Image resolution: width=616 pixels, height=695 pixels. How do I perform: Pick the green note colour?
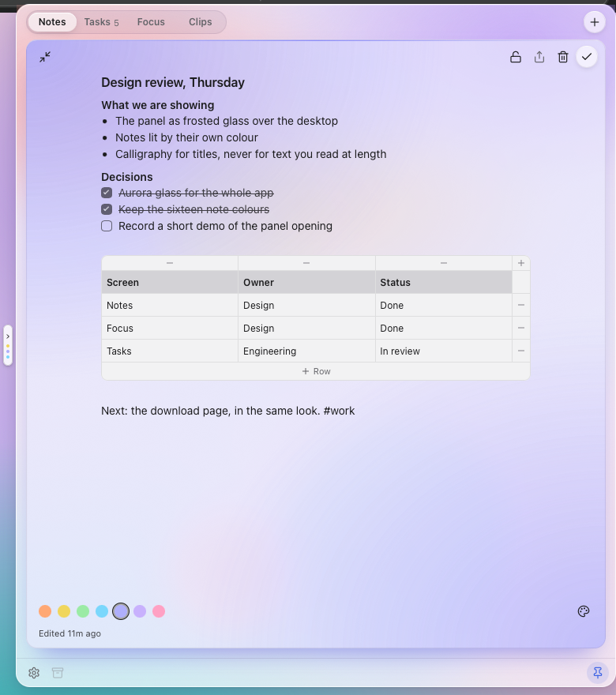click(83, 611)
